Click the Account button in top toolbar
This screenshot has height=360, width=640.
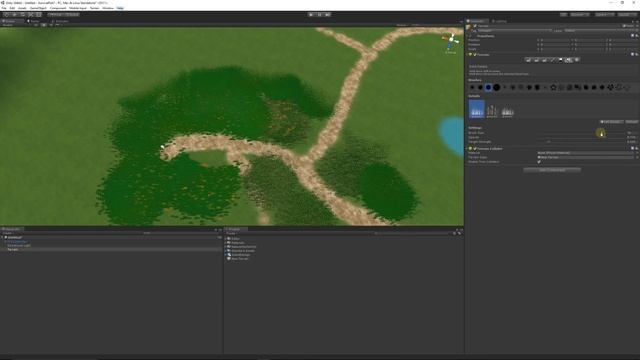coord(580,15)
